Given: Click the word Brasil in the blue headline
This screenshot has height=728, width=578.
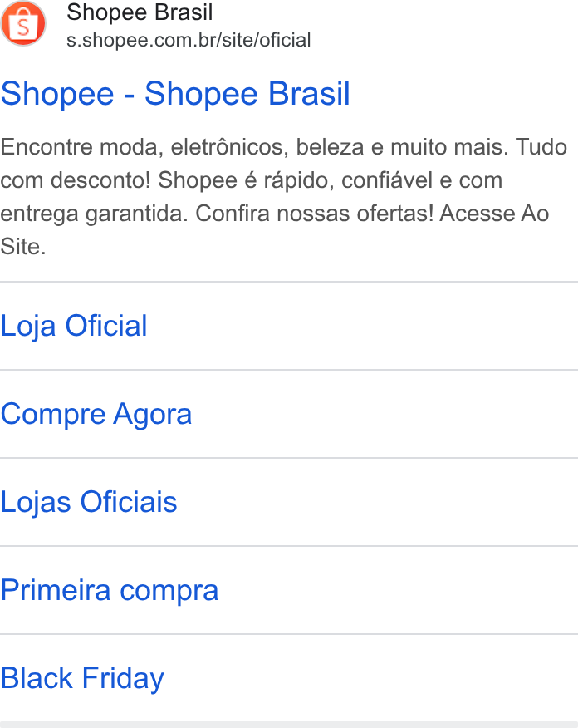Looking at the screenshot, I should tap(309, 94).
